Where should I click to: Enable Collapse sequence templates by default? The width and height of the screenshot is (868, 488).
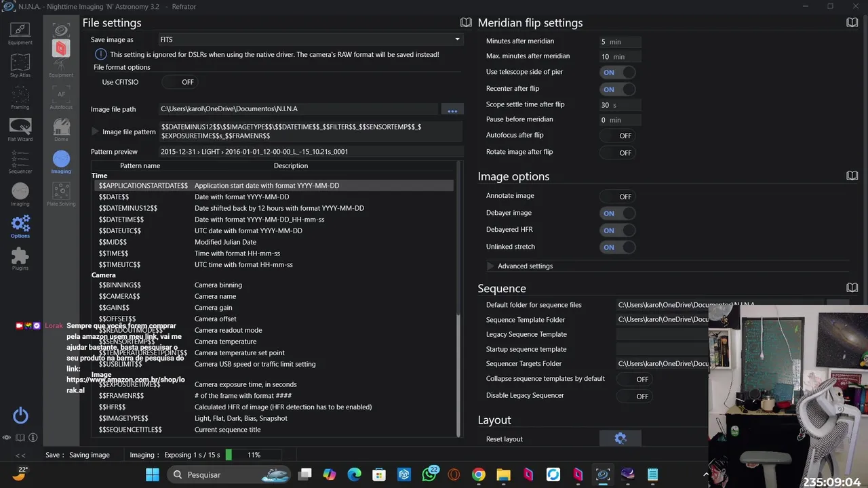635,380
